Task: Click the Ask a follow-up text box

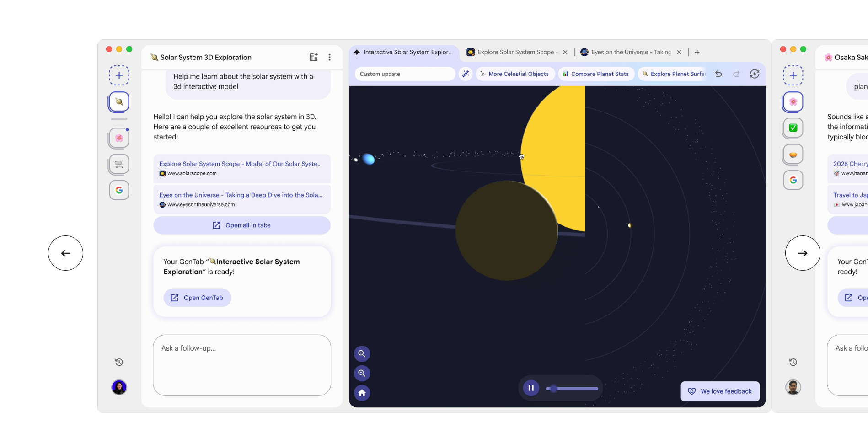Action: pos(241,365)
